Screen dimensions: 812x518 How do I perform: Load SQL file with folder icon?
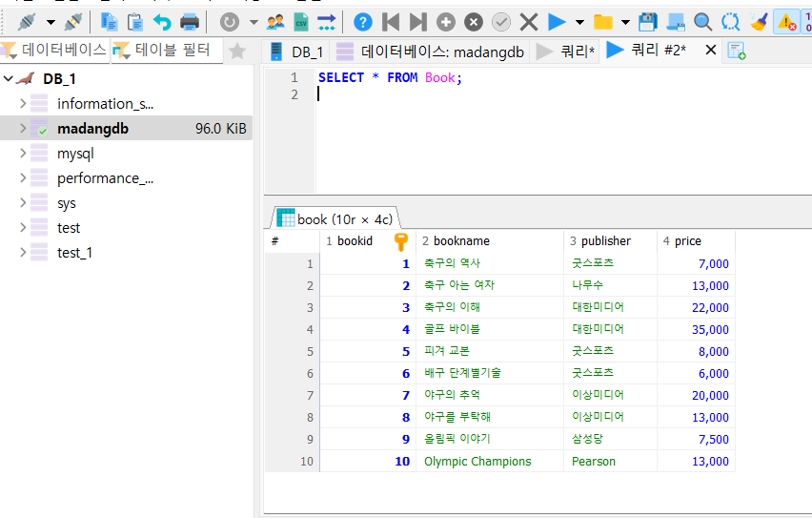click(x=602, y=22)
